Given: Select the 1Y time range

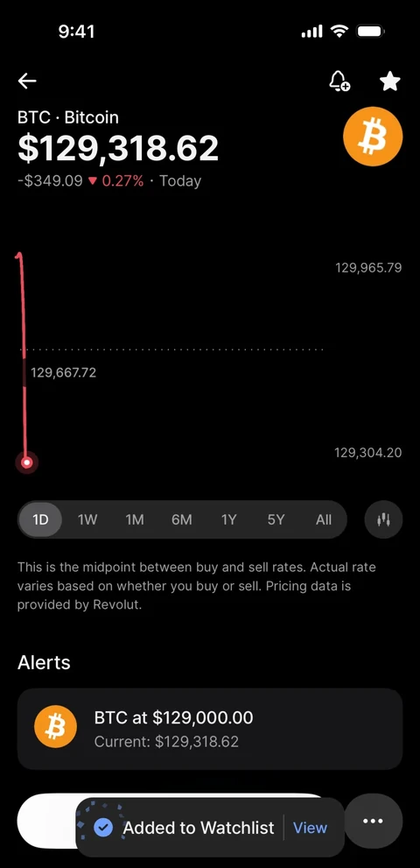Looking at the screenshot, I should [228, 519].
